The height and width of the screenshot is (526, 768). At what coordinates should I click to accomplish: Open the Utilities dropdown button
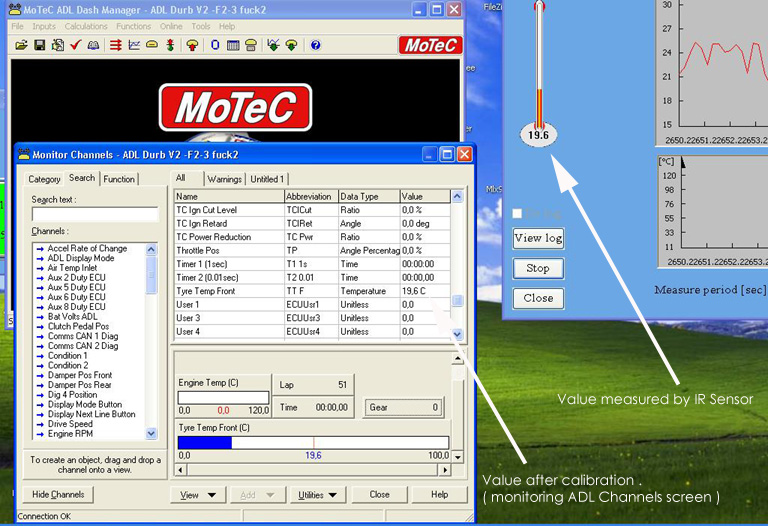(318, 495)
